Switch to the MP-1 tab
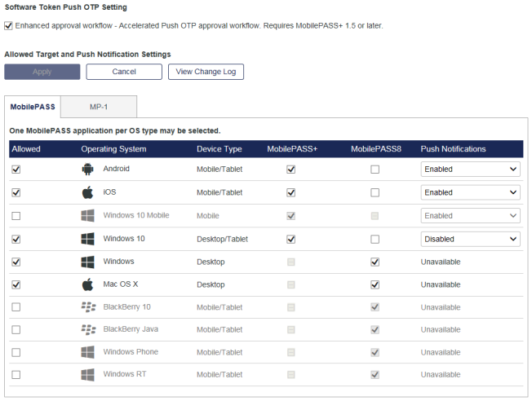 point(99,107)
